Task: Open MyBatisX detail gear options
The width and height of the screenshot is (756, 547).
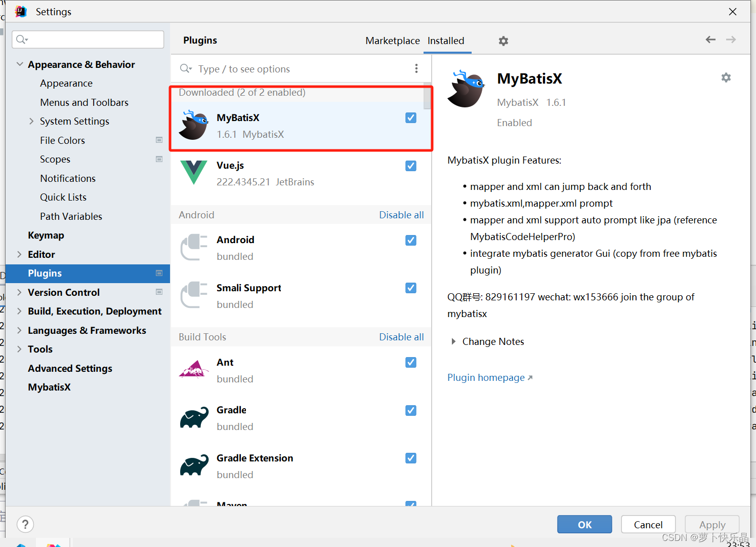Action: tap(726, 77)
